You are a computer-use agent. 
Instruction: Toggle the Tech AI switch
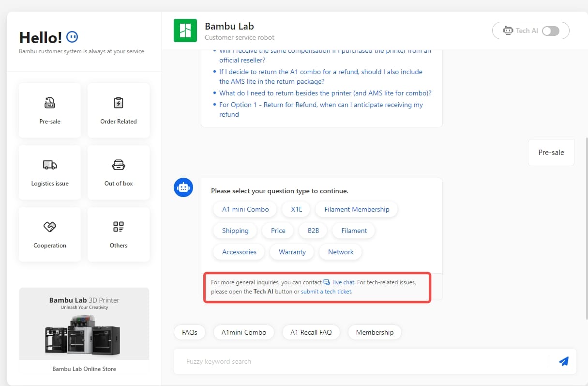click(551, 31)
